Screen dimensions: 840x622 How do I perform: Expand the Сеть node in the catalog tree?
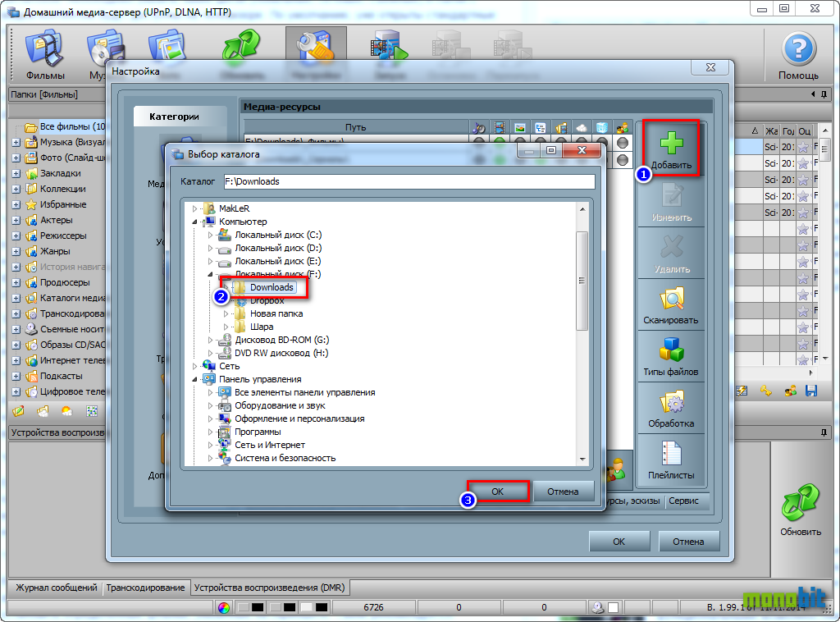194,366
